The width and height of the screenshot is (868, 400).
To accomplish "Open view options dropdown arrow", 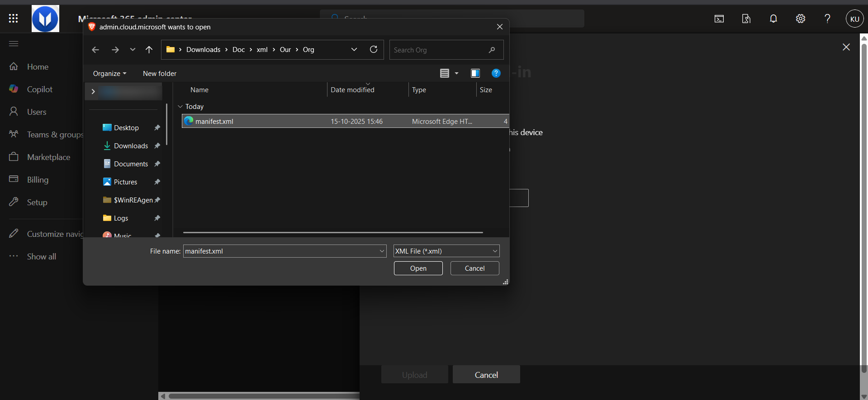I will 456,73.
